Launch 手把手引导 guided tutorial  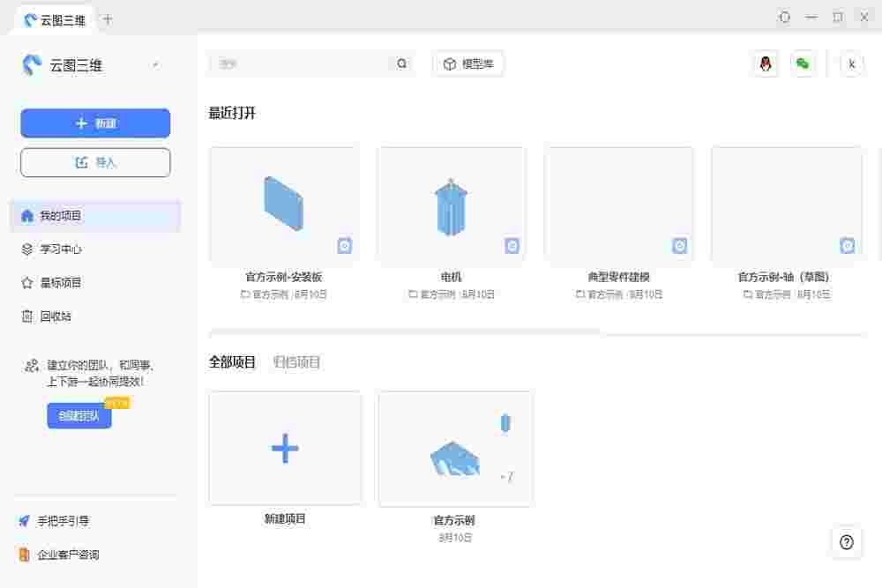pyautogui.click(x=56, y=521)
